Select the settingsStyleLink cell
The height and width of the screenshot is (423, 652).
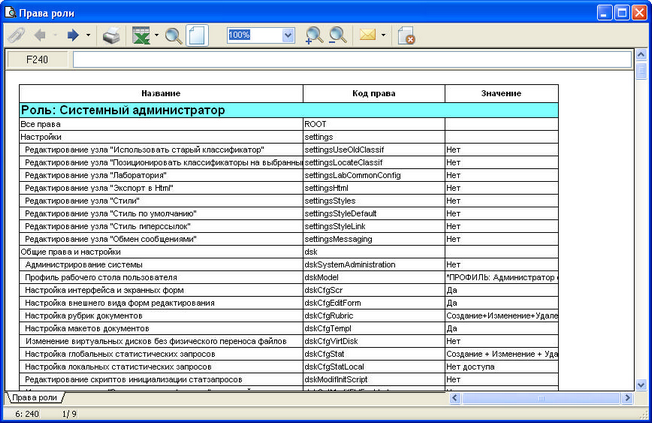coord(374,227)
